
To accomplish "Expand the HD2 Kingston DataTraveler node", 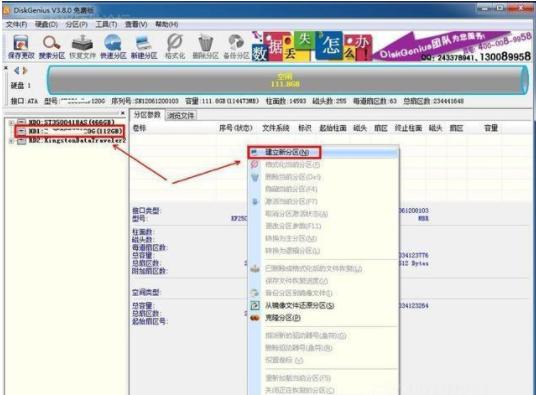I will [x=11, y=141].
